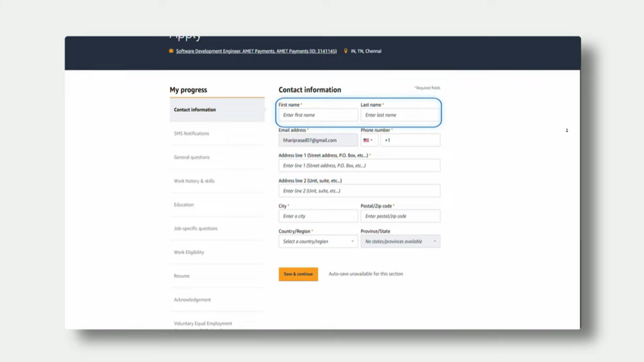
Task: Expand the Province/State dropdown
Action: [400, 241]
